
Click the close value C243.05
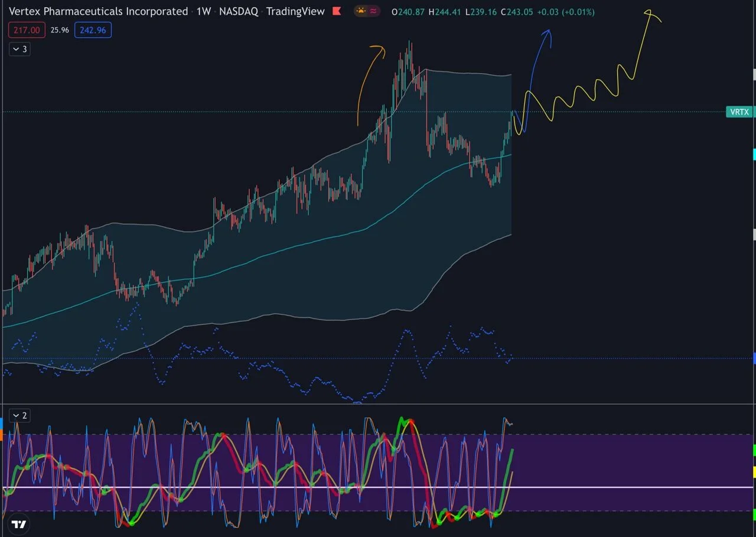click(x=517, y=12)
